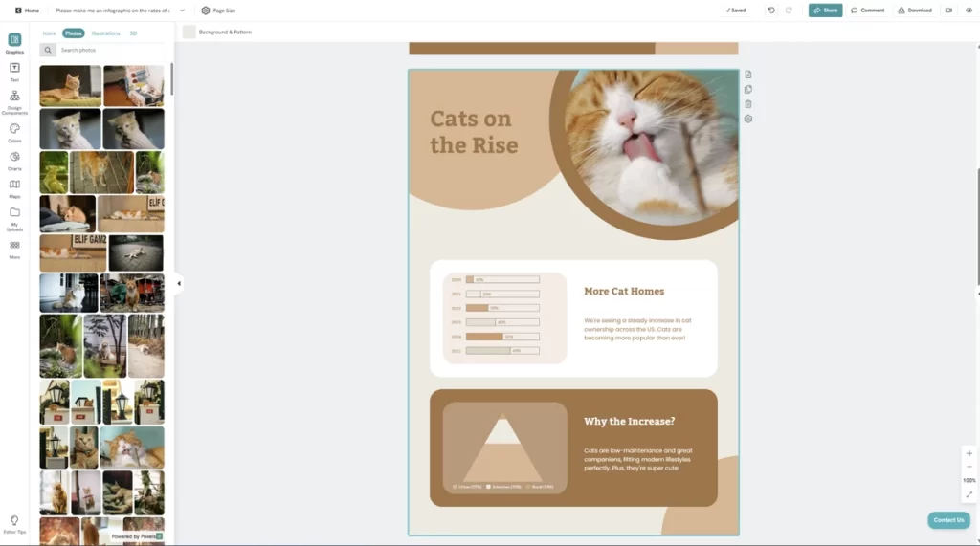Select the green cat statue thumbnail
The image size is (980, 546).
pos(54,172)
